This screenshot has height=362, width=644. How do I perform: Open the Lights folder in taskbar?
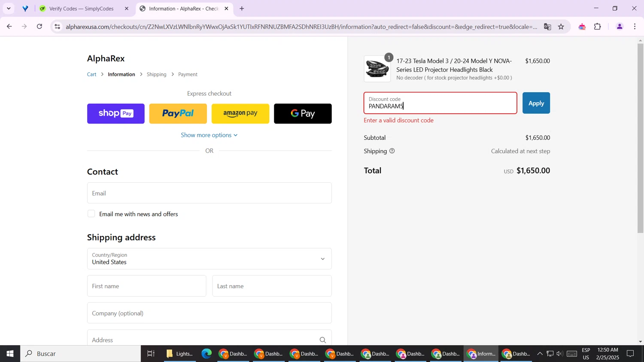coord(179,354)
